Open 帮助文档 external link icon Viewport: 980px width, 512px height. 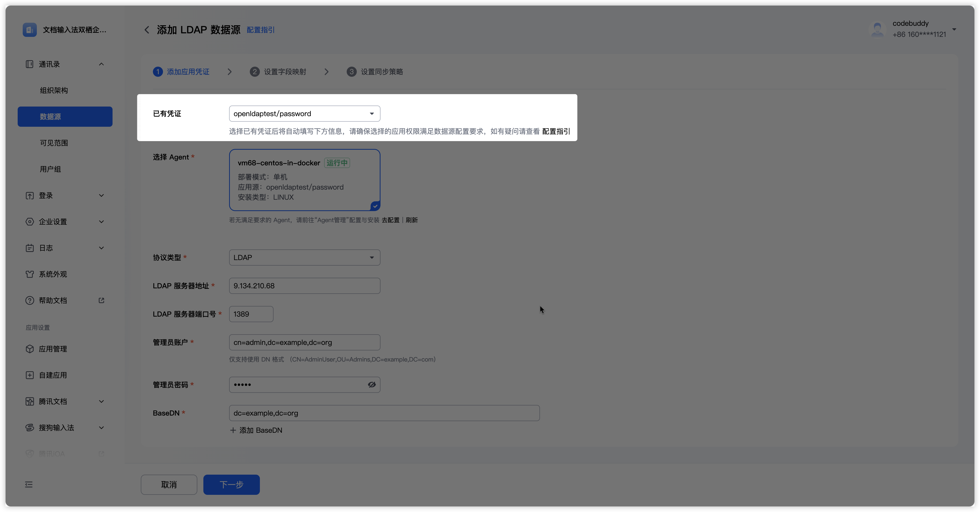click(101, 300)
